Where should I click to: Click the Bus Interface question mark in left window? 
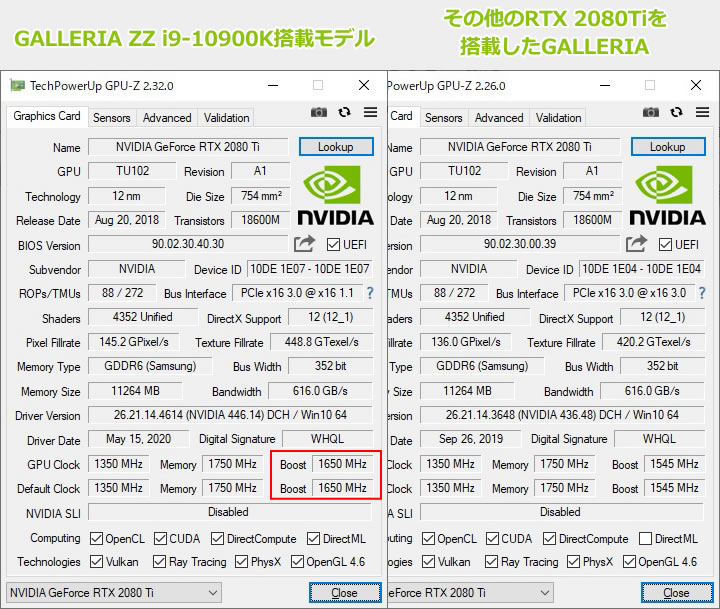pyautogui.click(x=370, y=293)
